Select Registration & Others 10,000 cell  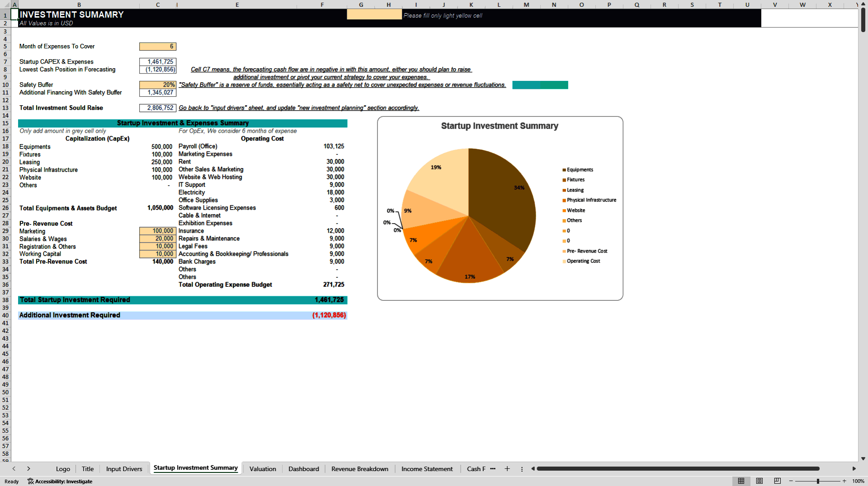coord(158,246)
